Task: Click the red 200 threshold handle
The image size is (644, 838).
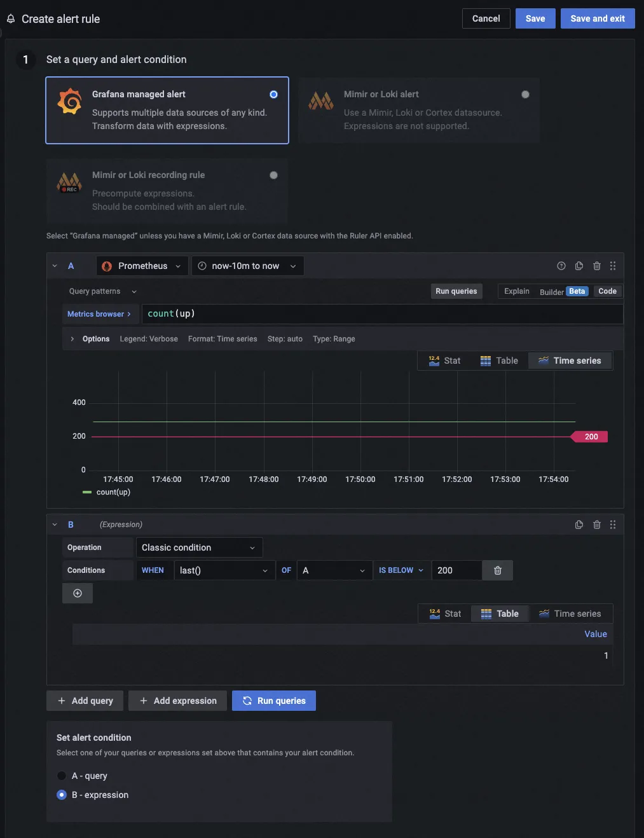Action: coord(589,437)
